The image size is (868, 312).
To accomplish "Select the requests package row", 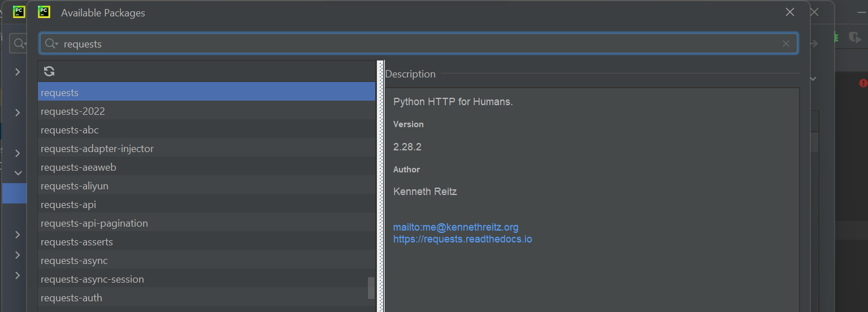I will 206,92.
